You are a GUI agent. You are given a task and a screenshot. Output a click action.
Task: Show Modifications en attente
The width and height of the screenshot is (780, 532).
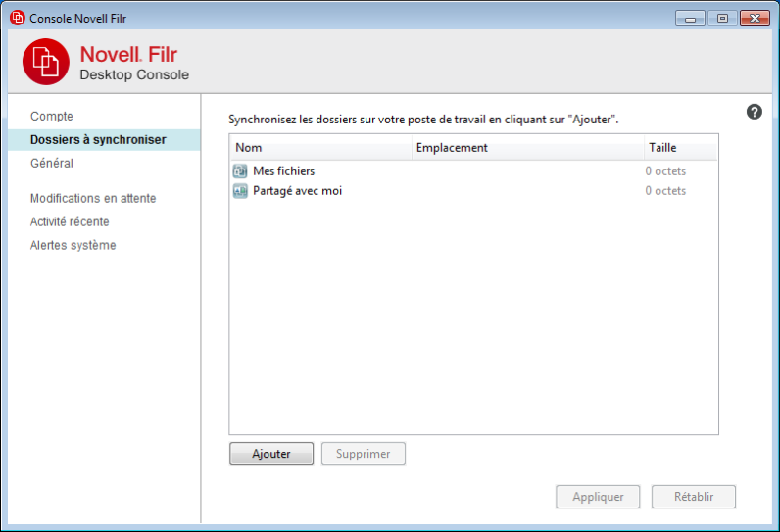click(93, 199)
